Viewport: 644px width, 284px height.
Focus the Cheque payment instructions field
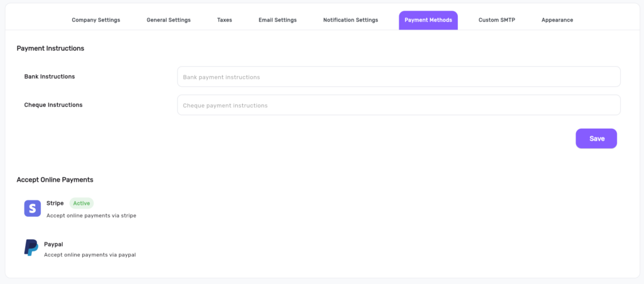[x=399, y=105]
